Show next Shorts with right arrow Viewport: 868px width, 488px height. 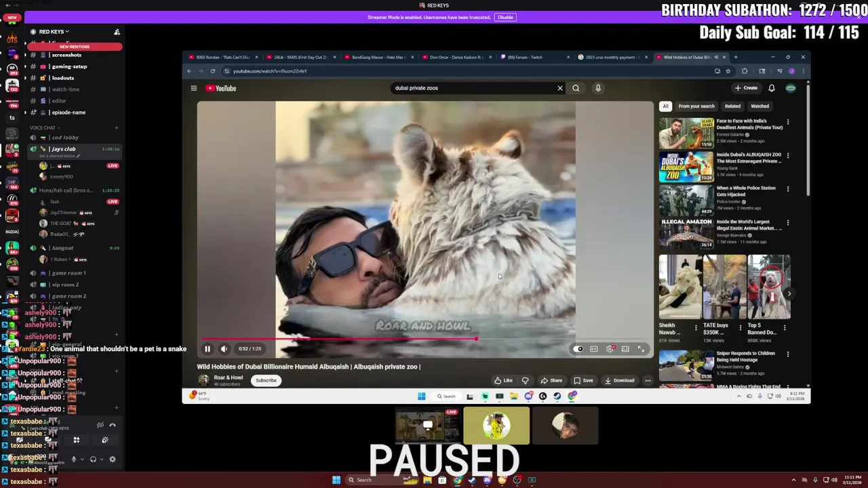click(791, 293)
